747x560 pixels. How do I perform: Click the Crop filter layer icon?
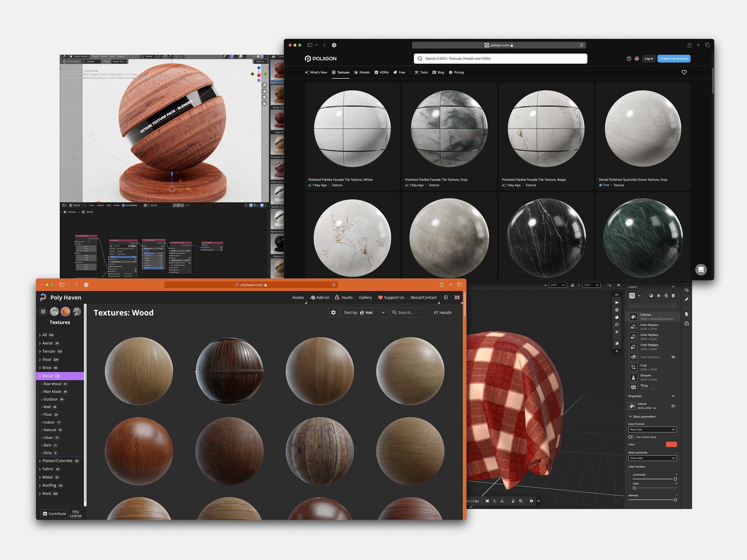(x=633, y=367)
